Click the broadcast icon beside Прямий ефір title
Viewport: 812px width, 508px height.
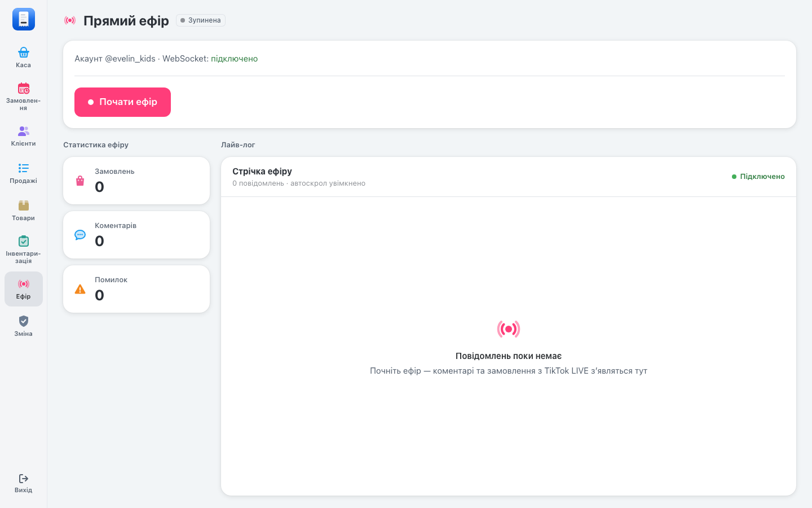coord(70,20)
